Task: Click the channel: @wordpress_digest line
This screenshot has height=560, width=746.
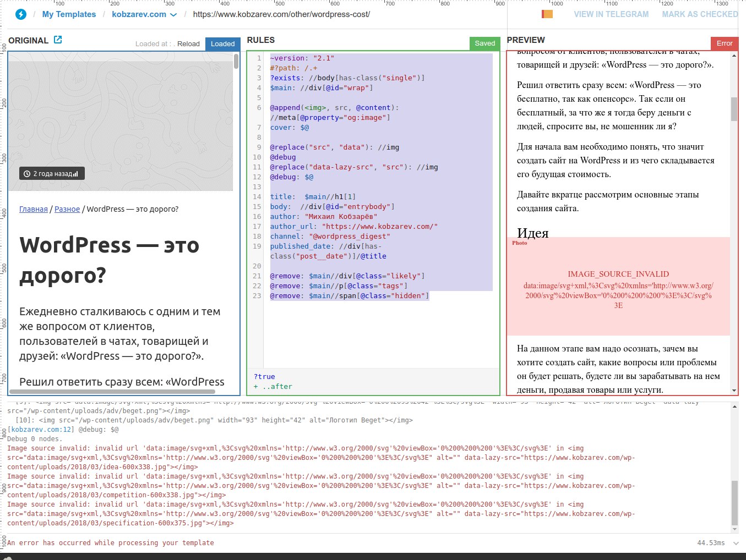Action: click(330, 237)
